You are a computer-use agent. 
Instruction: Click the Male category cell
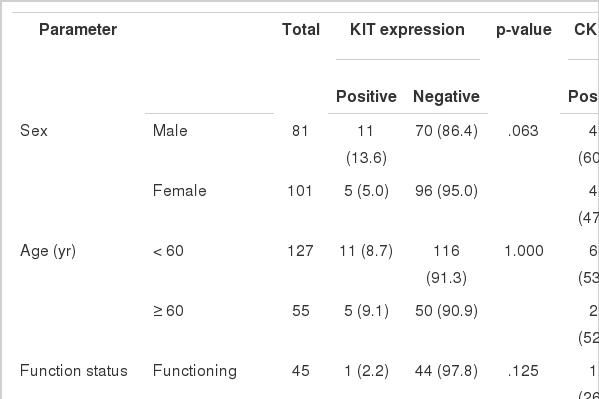170,131
